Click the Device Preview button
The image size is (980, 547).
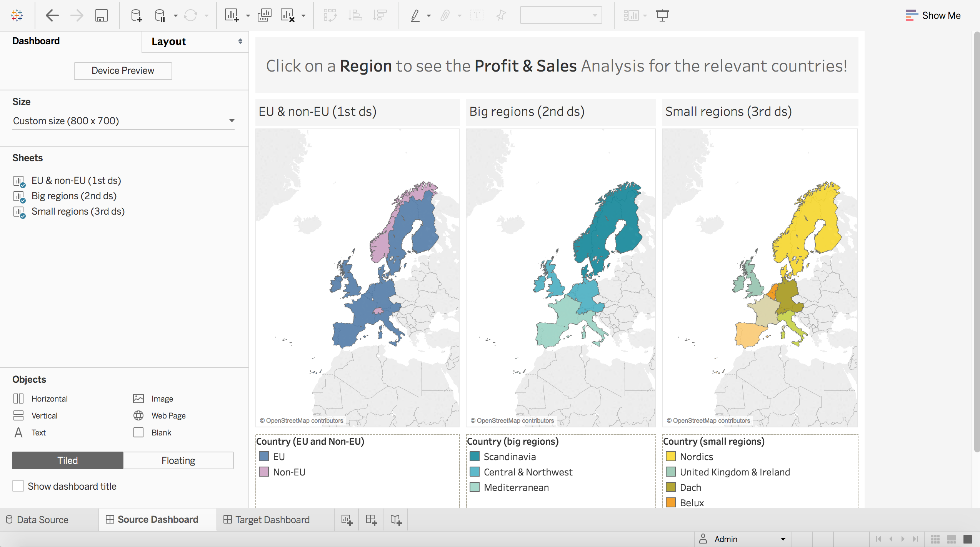[x=123, y=71]
